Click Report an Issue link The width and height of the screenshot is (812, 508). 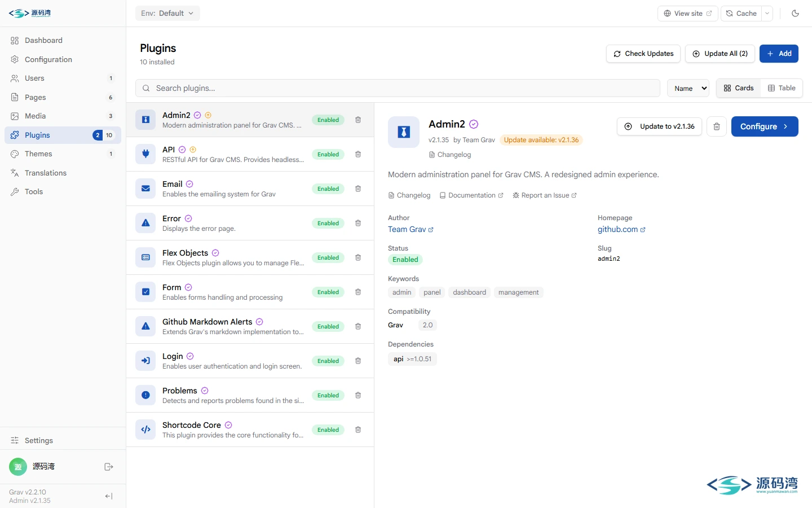point(545,195)
